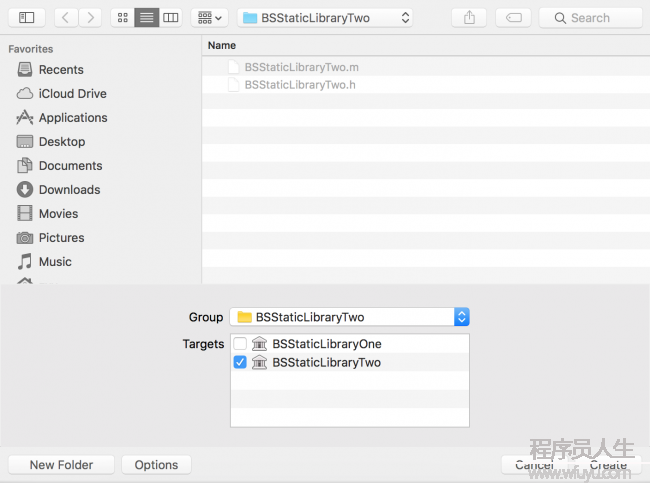Sort by the Name column header
The width and height of the screenshot is (650, 483).
(222, 46)
